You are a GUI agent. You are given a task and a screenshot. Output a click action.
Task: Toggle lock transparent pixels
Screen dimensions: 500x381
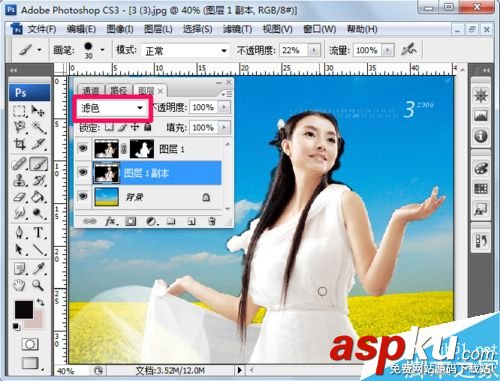pos(109,127)
